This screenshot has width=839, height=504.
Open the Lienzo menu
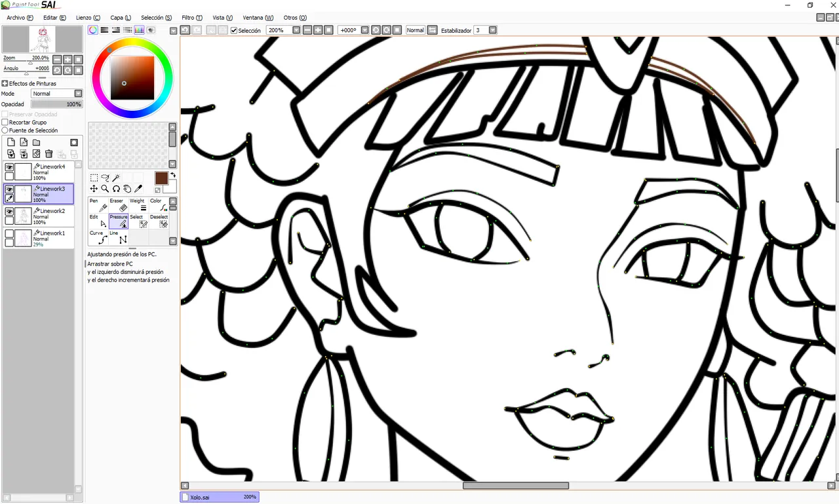click(88, 18)
